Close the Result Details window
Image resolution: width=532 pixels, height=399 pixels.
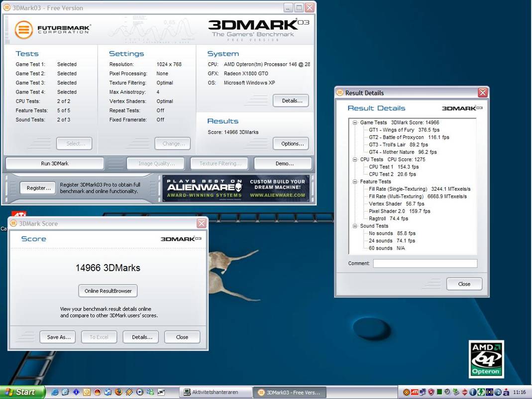click(482, 92)
